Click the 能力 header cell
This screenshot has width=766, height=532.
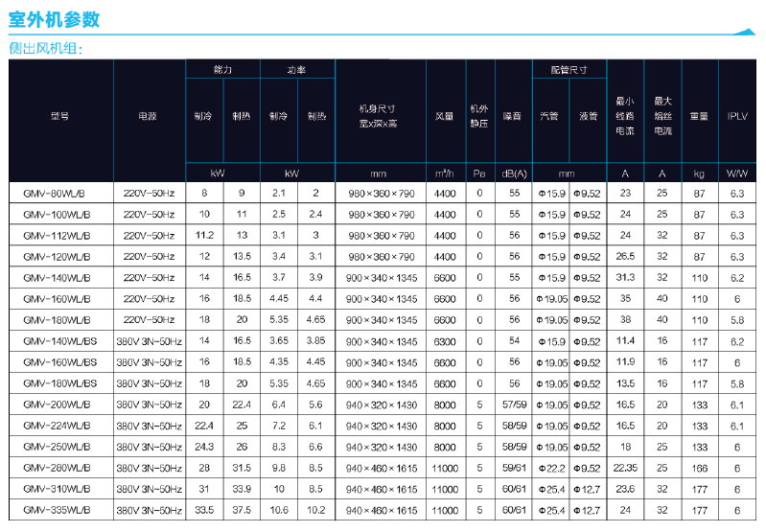(222, 69)
